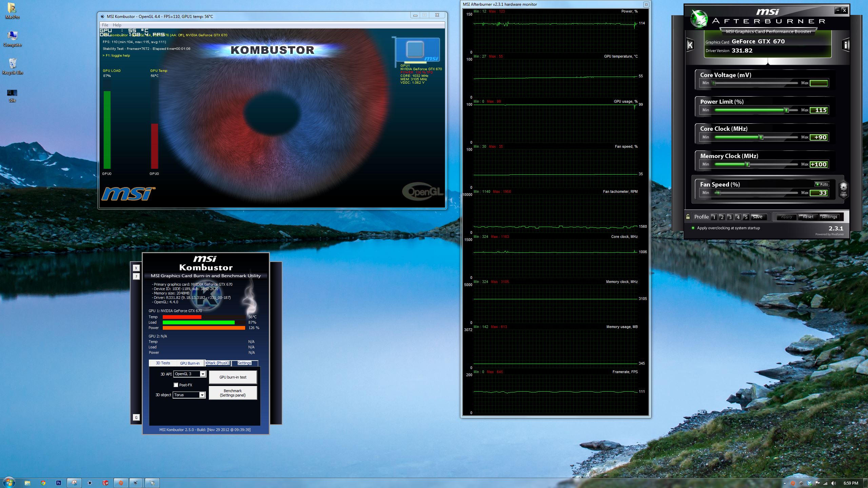Toggle the profile lock padlock icon
This screenshot has width=868, height=488.
(x=688, y=217)
